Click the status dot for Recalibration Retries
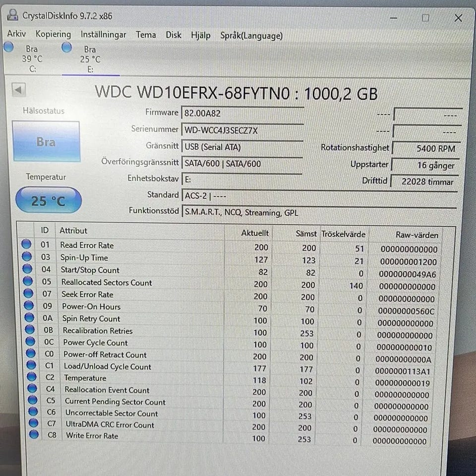 click(x=30, y=329)
